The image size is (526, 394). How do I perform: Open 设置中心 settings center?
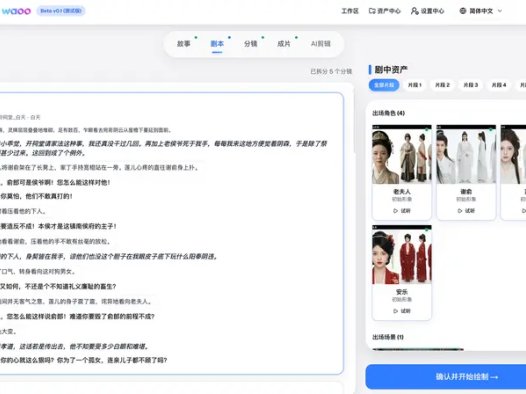coord(427,11)
